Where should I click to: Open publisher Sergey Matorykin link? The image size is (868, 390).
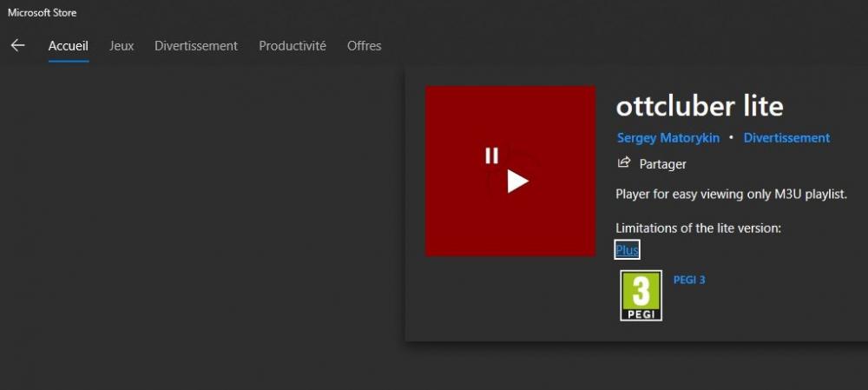tap(668, 138)
